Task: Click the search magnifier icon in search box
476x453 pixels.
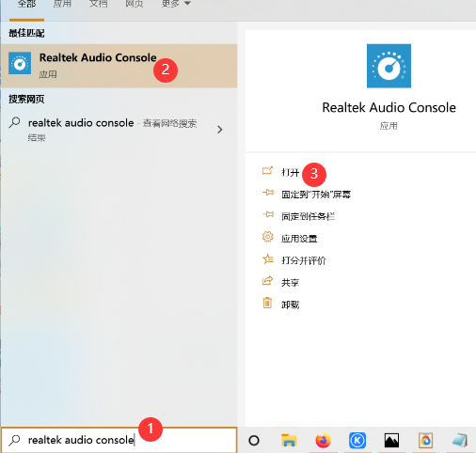Action: [14, 440]
